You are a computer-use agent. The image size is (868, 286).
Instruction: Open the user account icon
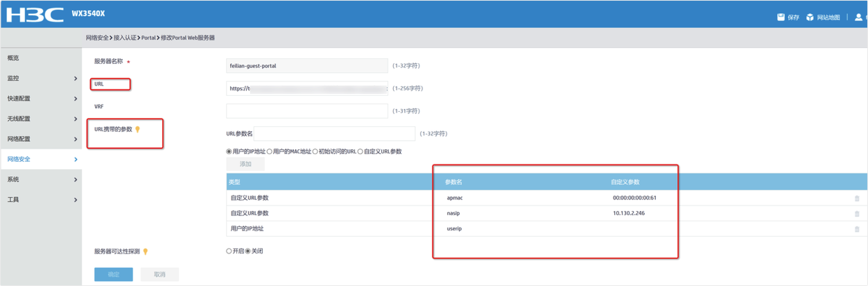point(858,17)
